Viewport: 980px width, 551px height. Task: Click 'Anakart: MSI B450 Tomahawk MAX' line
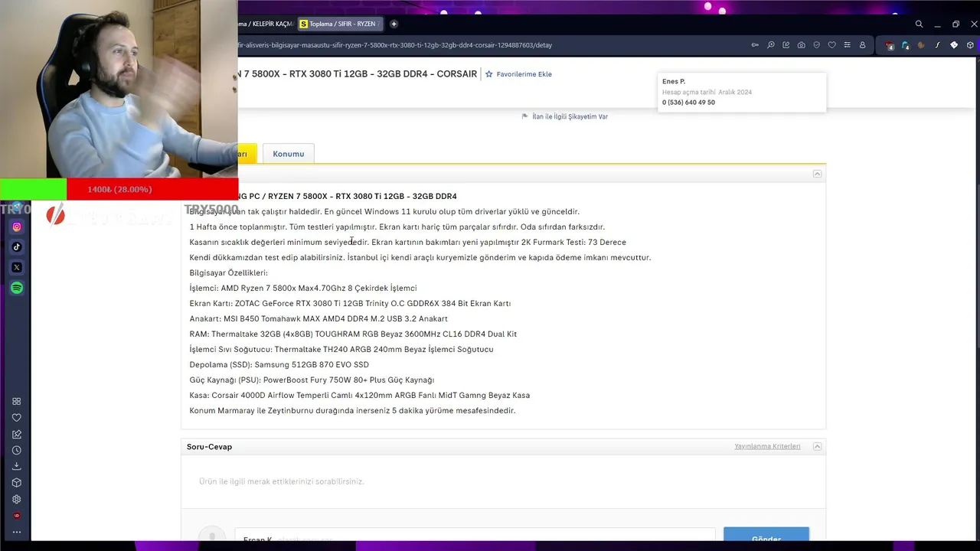coord(318,318)
